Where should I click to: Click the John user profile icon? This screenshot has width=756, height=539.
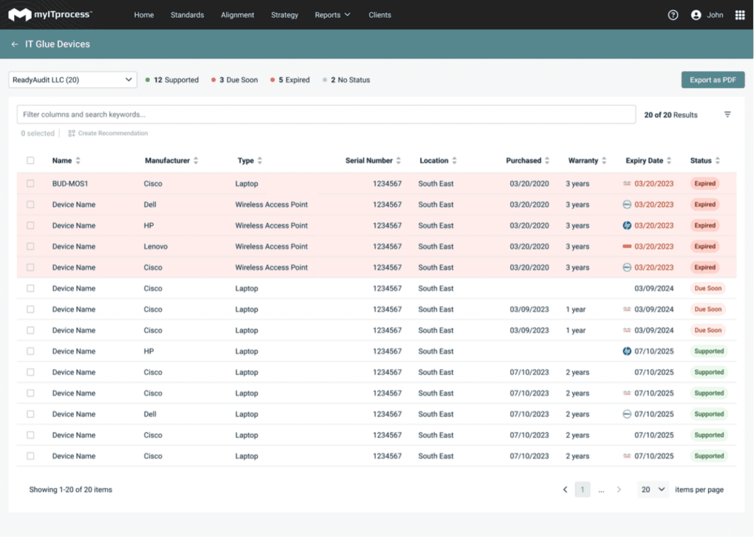[x=695, y=15]
